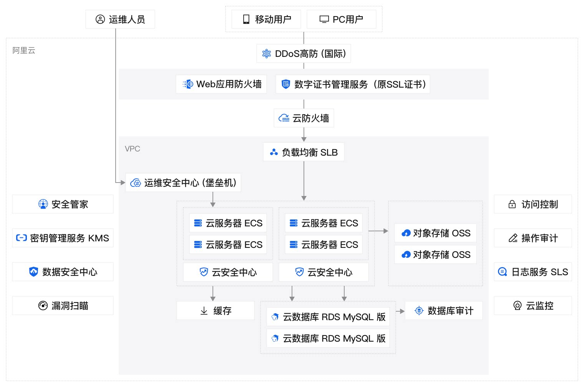
Task: Select the gauge icon beside 漏洞扫描
Action: point(43,306)
